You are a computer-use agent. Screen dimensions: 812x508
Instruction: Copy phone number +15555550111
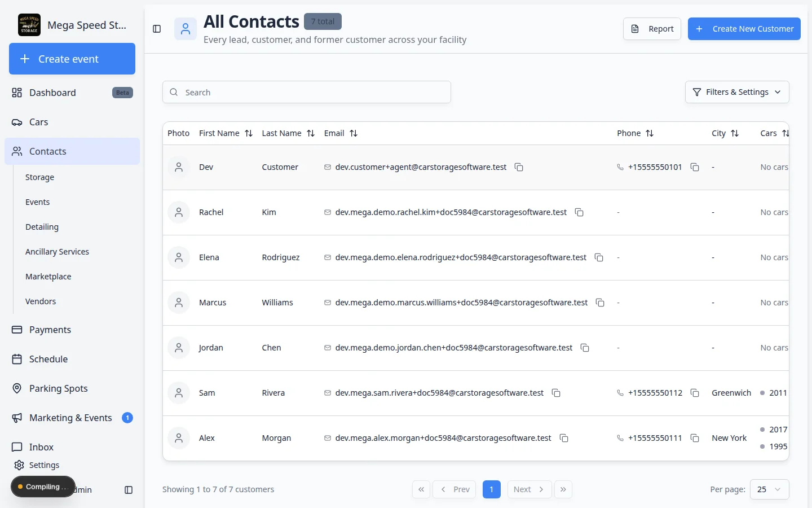pos(695,438)
